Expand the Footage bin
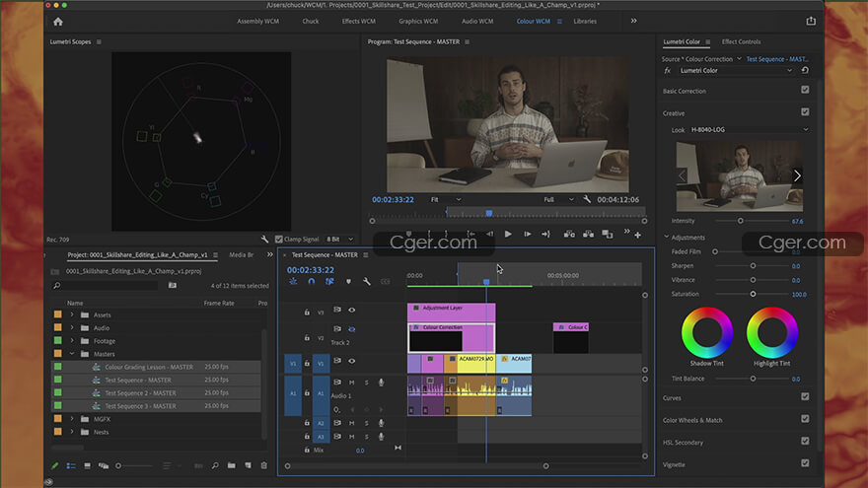Screen dimensions: 868x488 click(72, 341)
